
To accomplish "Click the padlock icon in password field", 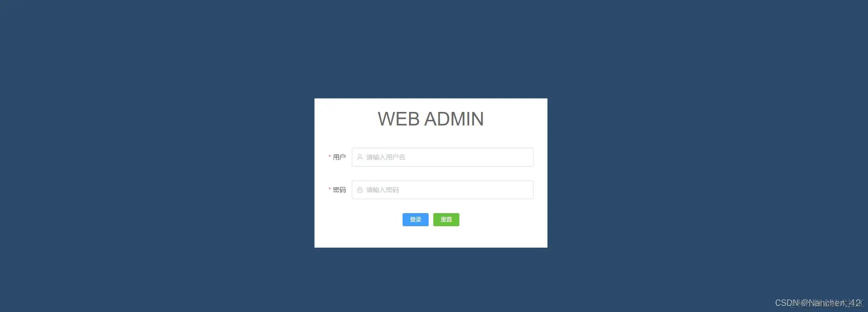I will click(x=360, y=190).
